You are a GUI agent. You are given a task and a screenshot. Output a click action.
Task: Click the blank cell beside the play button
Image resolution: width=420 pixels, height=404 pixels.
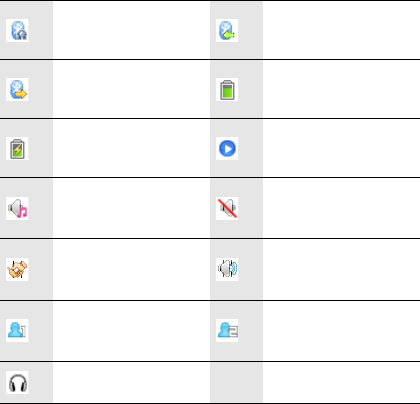click(x=341, y=148)
